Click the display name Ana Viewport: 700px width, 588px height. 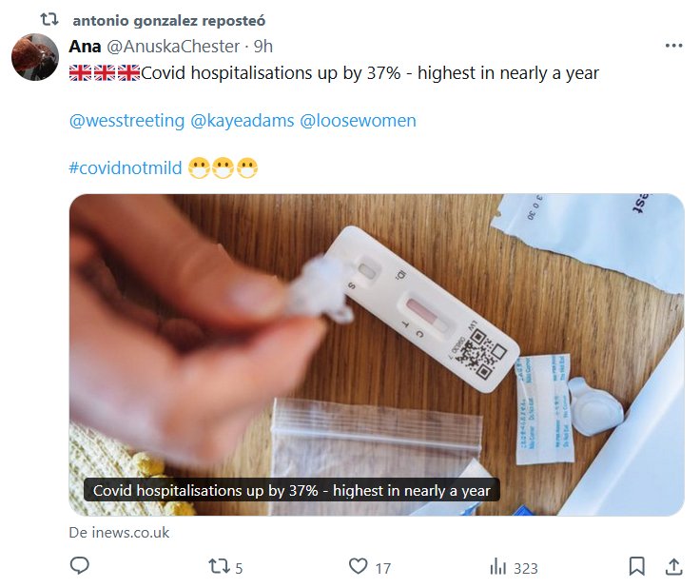pos(85,47)
